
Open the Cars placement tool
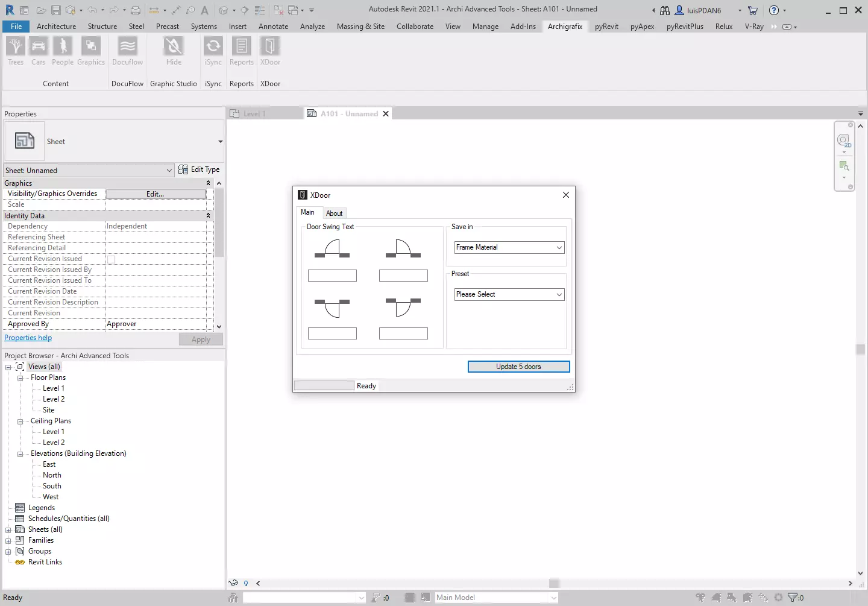click(x=38, y=52)
